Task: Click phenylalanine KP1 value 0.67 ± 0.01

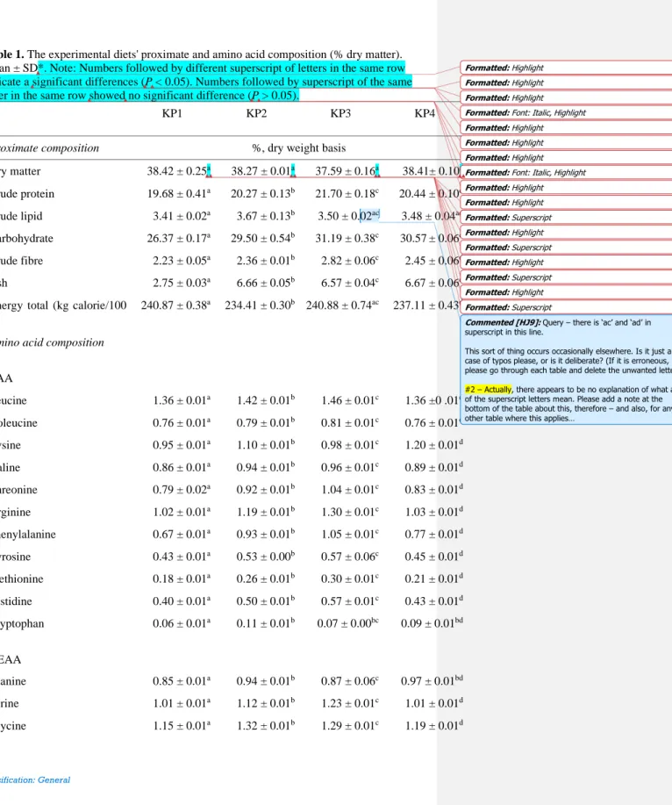Action: (182, 535)
